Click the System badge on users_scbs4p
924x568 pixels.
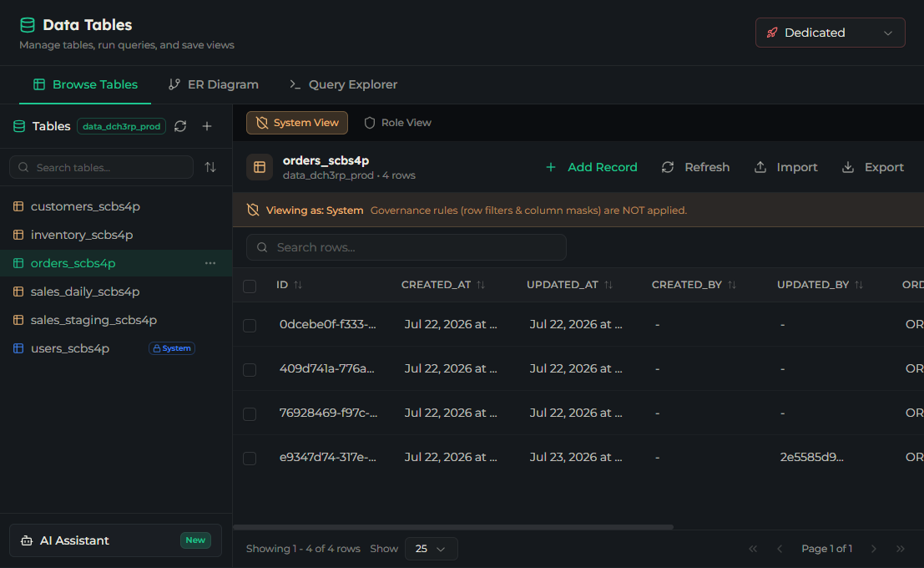click(171, 348)
